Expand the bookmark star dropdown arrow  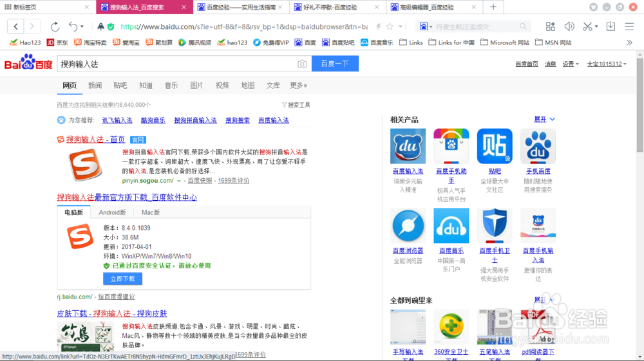point(401,26)
